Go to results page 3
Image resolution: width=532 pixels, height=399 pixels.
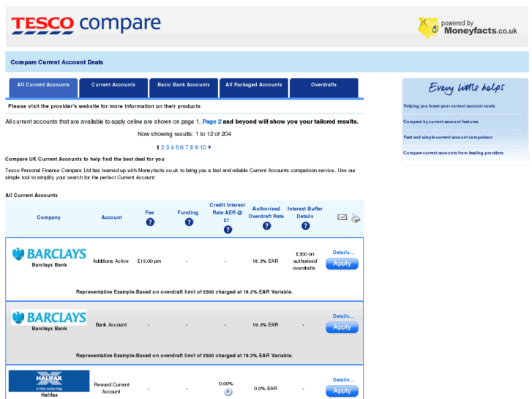point(168,147)
